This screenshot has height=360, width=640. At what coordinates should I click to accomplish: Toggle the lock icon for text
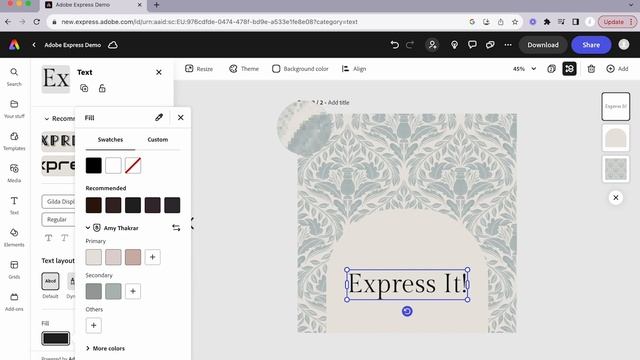click(x=102, y=88)
